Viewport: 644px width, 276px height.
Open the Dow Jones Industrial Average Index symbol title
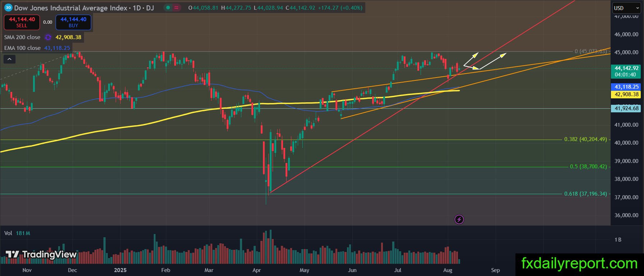[x=84, y=8]
